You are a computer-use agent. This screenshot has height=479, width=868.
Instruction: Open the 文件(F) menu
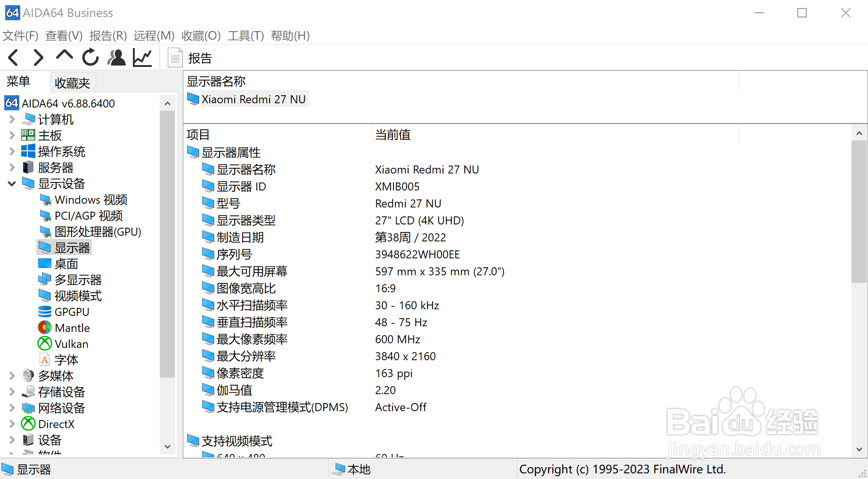coord(20,36)
